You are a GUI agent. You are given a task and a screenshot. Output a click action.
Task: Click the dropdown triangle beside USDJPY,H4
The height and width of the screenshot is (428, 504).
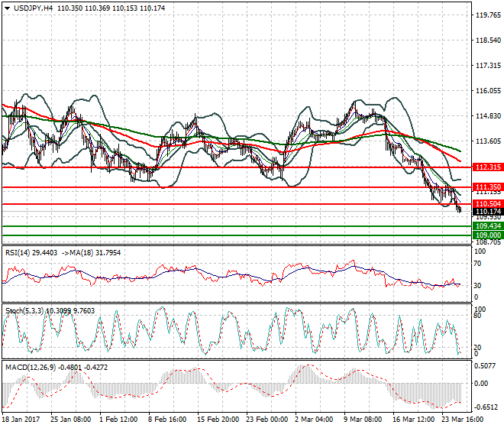[x=6, y=7]
